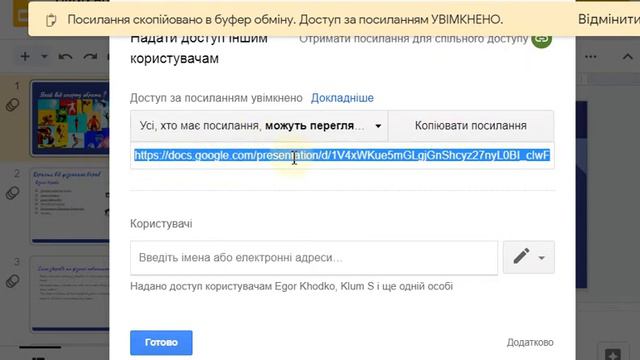Click the highlighted docs.google.com share URL field
The width and height of the screenshot is (640, 360).
point(342,155)
